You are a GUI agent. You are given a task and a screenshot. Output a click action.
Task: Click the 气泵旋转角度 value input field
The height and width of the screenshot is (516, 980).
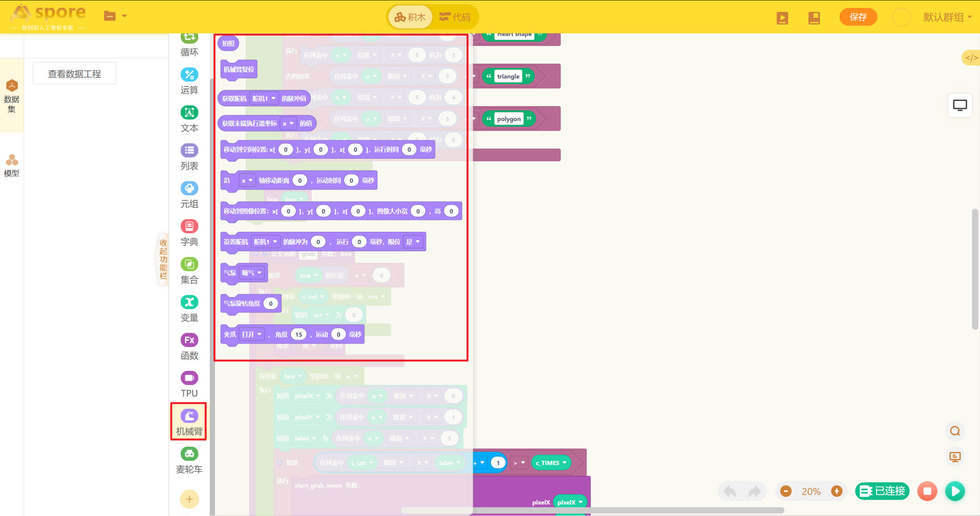[x=271, y=303]
